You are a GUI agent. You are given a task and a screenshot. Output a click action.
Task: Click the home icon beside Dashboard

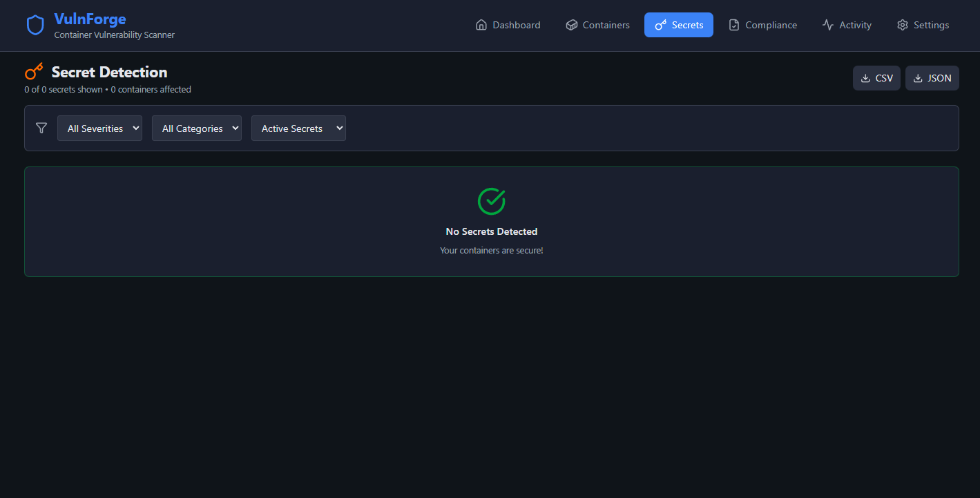pyautogui.click(x=481, y=25)
